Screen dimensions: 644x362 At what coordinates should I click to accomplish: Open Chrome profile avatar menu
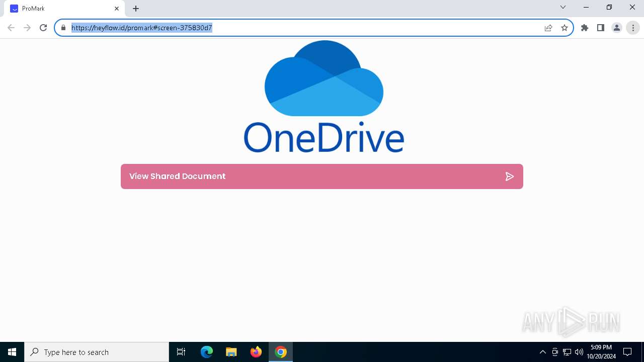(617, 28)
